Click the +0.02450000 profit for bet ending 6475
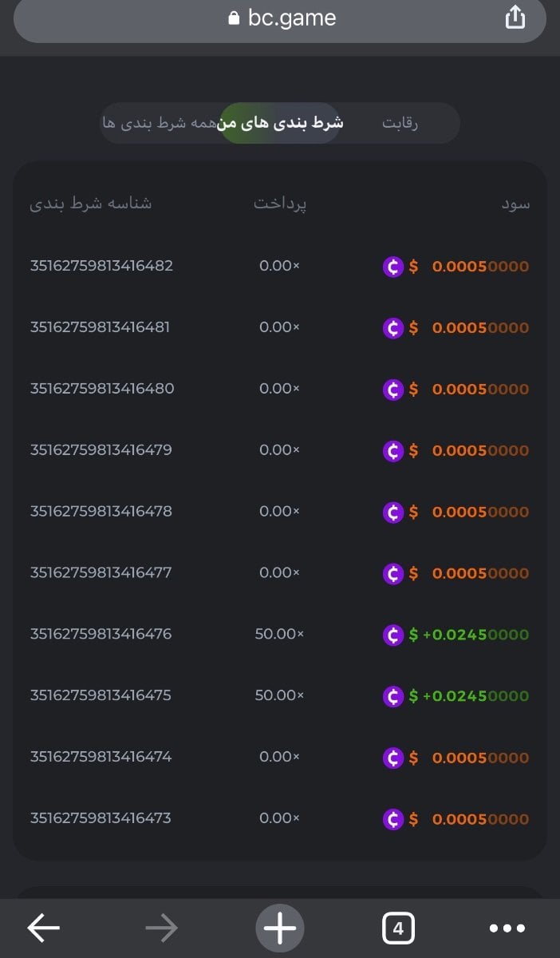Image resolution: width=560 pixels, height=958 pixels. [475, 696]
